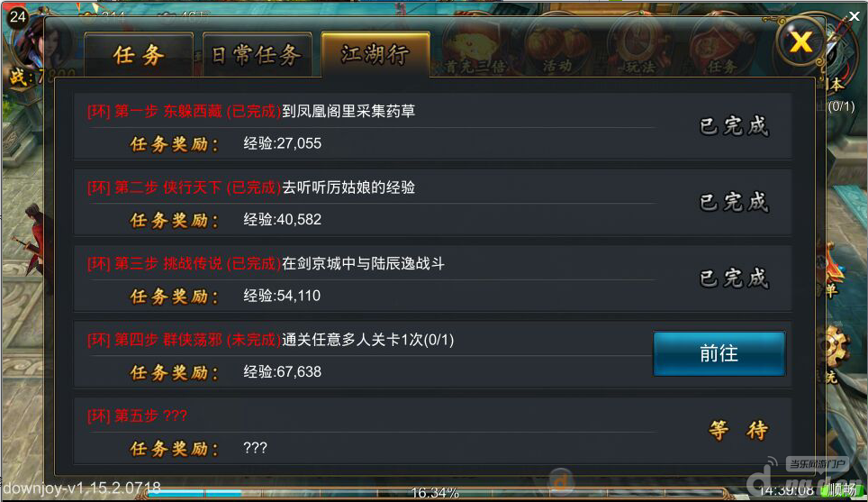Switch to the 任务 tab
This screenshot has width=868, height=502.
139,54
